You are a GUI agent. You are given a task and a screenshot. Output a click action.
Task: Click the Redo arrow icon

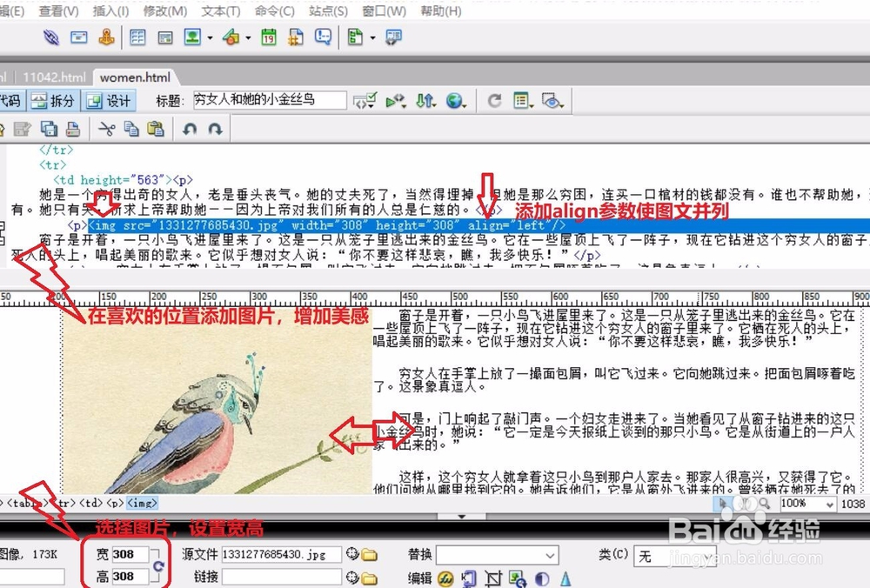point(215,130)
